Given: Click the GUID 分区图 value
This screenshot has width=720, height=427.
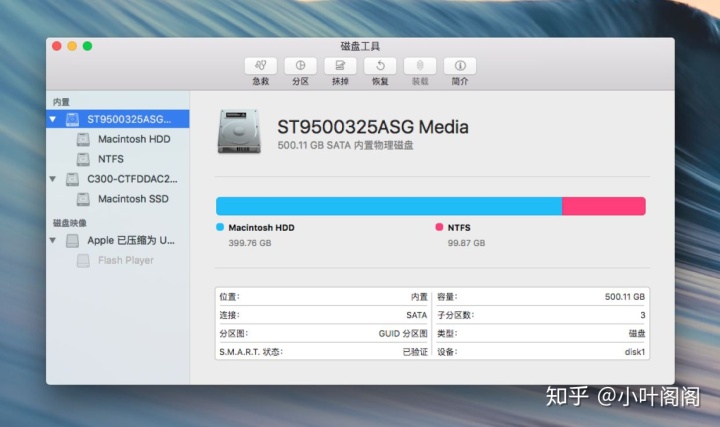Looking at the screenshot, I should [403, 334].
